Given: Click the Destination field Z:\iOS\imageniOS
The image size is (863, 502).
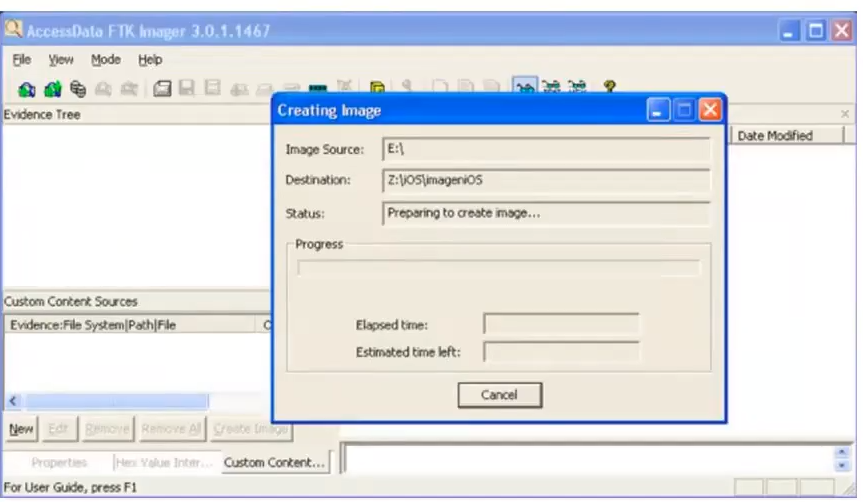Looking at the screenshot, I should [546, 181].
